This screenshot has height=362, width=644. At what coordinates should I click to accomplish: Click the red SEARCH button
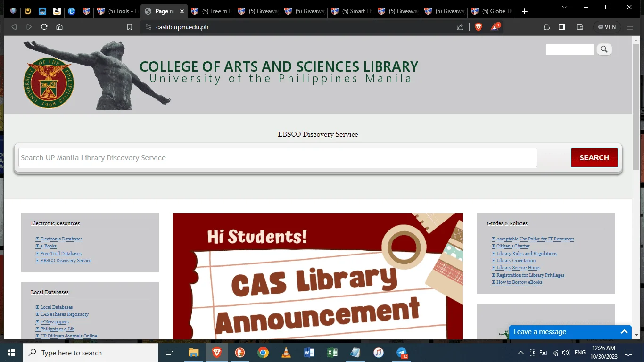point(594,157)
